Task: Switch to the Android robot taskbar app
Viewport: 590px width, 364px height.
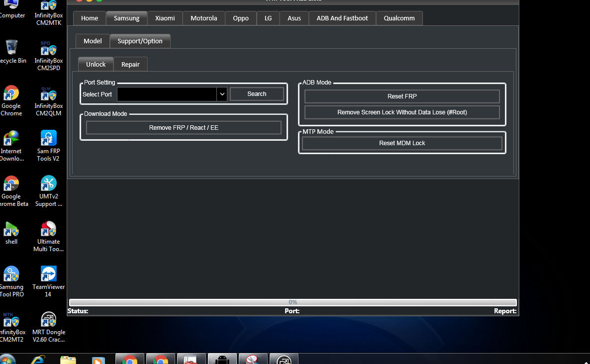Action: click(x=222, y=359)
